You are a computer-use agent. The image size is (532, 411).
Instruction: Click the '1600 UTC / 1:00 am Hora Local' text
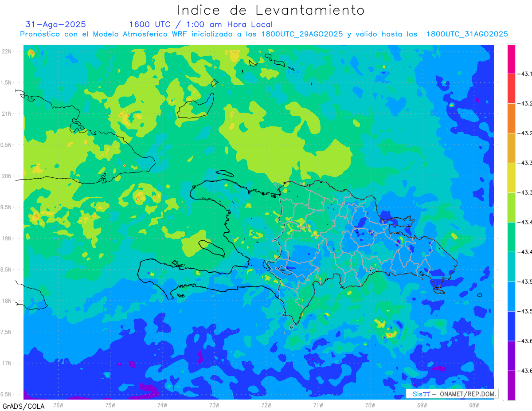(201, 24)
